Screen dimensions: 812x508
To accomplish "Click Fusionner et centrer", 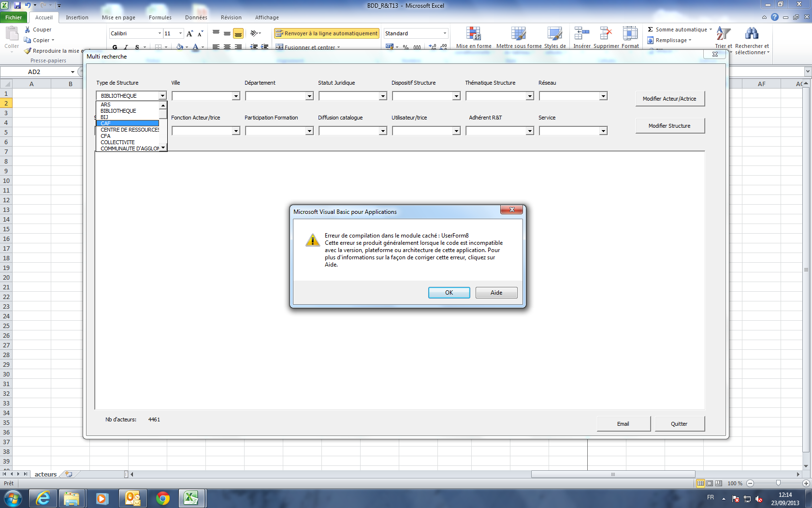I will pos(308,47).
